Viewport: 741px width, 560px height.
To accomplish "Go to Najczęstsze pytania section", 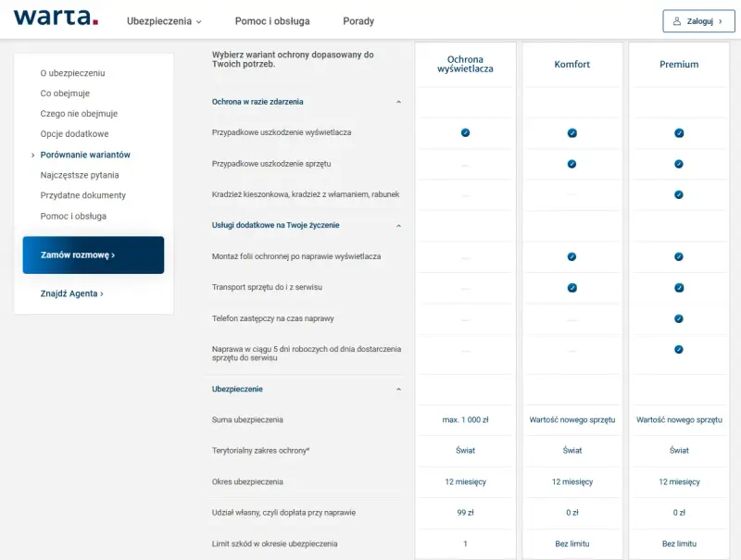I will (80, 175).
